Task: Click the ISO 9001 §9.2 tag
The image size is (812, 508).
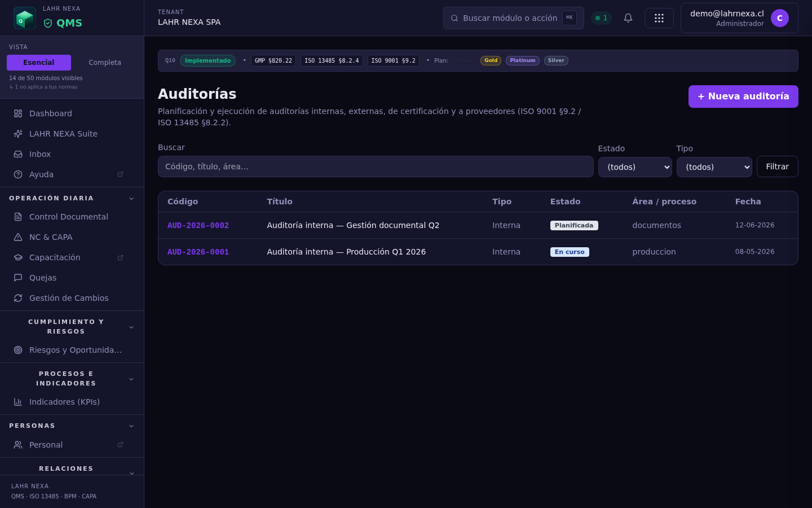Action: point(394,60)
